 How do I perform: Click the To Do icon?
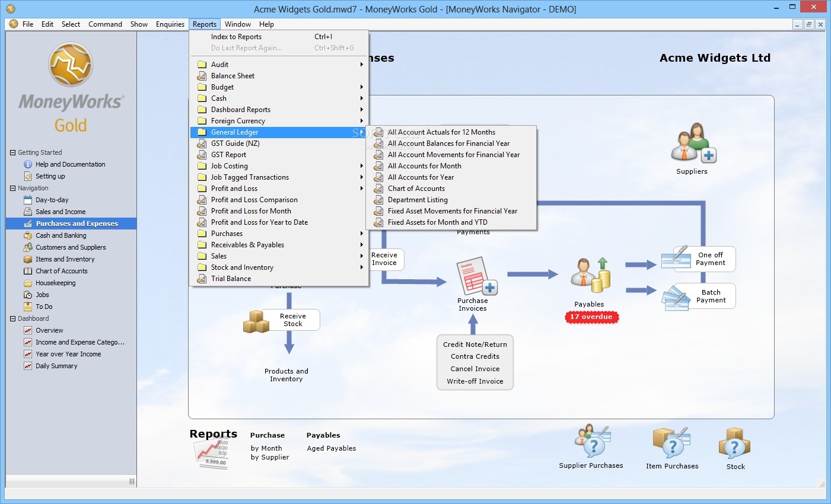coord(28,307)
